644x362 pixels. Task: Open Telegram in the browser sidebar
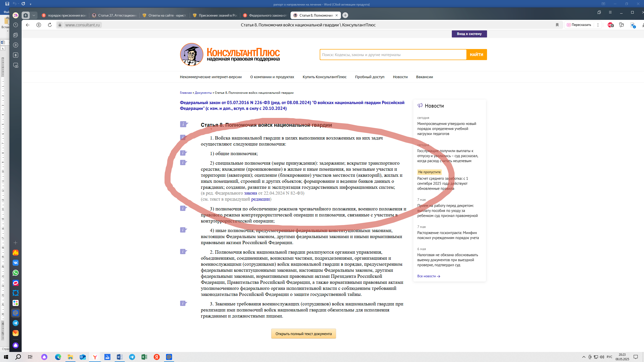(x=16, y=323)
